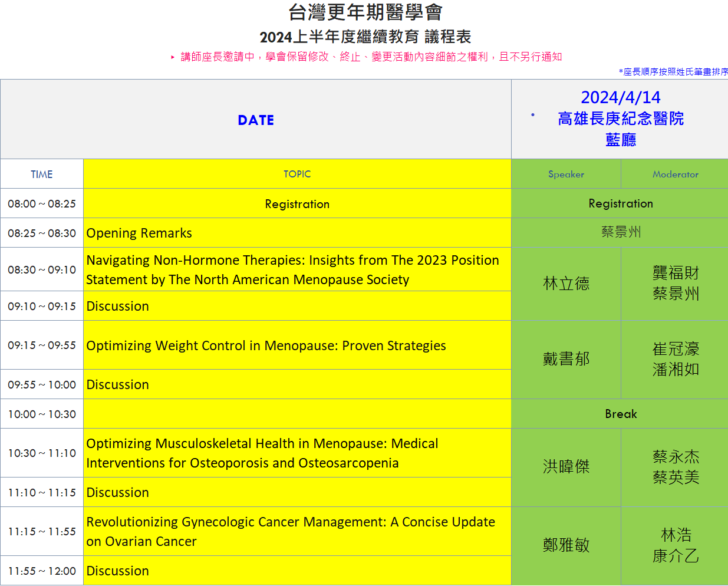Click the 高雄長庚紀念醫院 venue heading
728x586 pixels.
[x=620, y=118]
